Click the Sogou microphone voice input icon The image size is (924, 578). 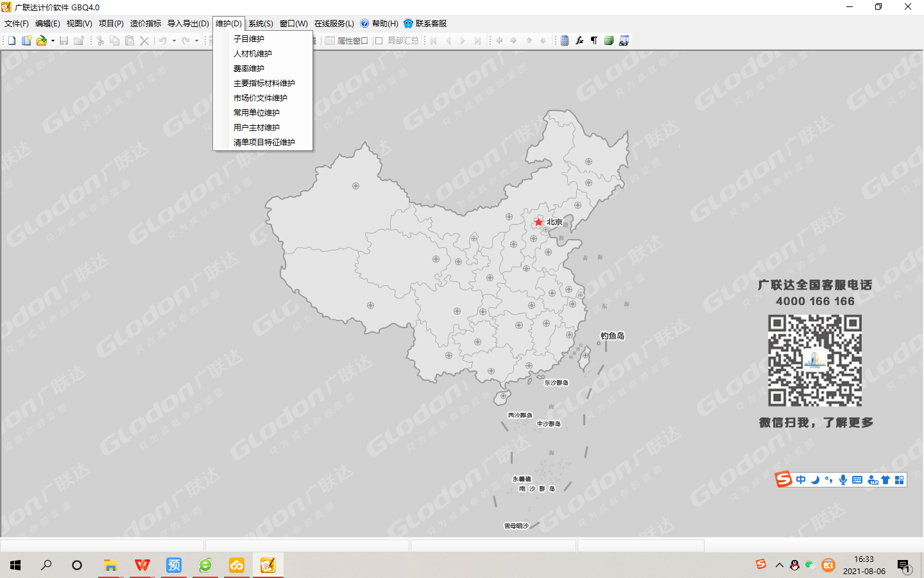tap(843, 480)
